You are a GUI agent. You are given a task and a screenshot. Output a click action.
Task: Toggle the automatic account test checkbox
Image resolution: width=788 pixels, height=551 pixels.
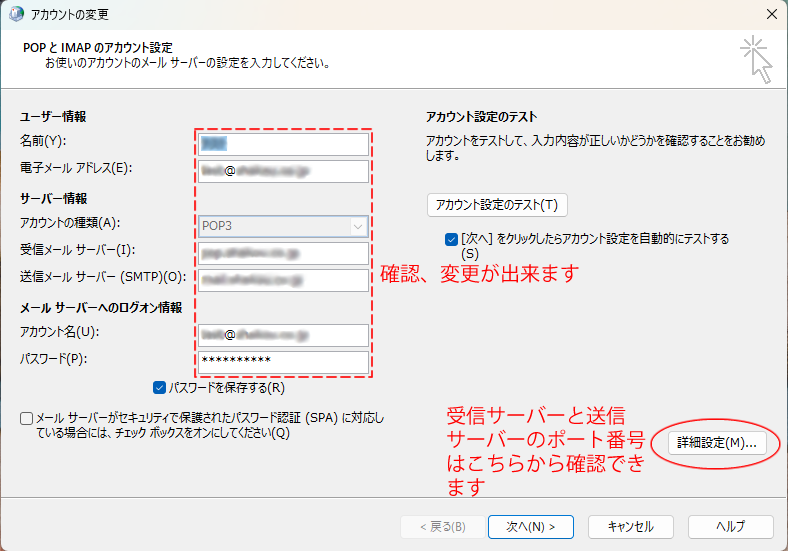452,239
